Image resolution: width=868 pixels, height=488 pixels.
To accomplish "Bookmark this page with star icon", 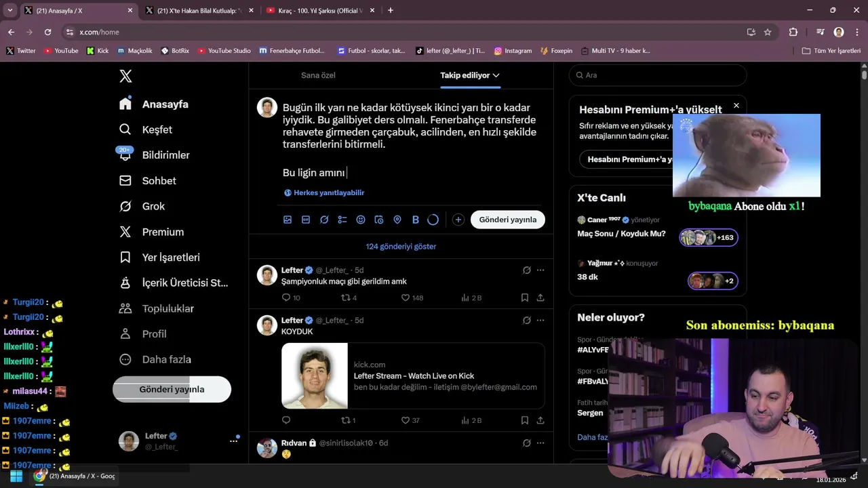I will point(768,32).
